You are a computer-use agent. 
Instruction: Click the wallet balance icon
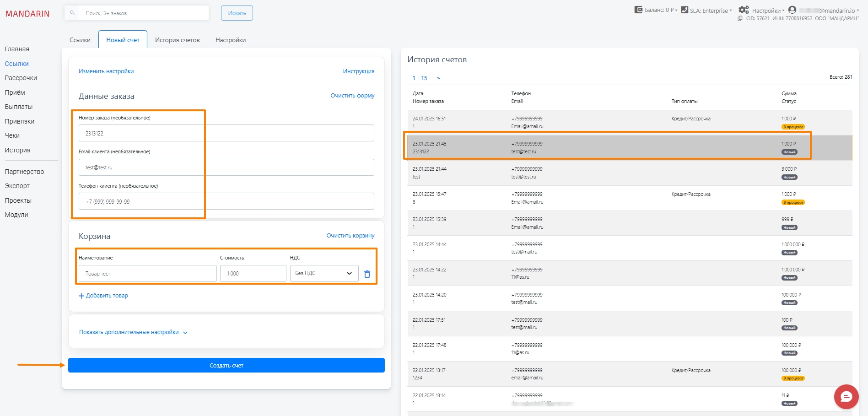point(638,10)
